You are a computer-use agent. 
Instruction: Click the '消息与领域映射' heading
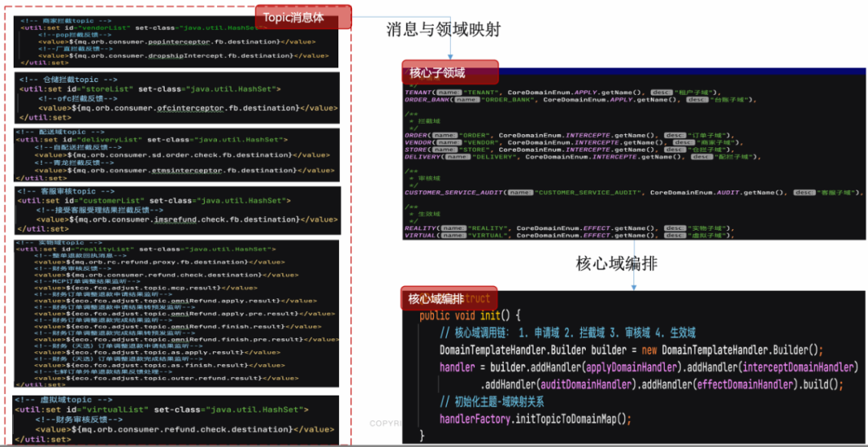click(443, 29)
